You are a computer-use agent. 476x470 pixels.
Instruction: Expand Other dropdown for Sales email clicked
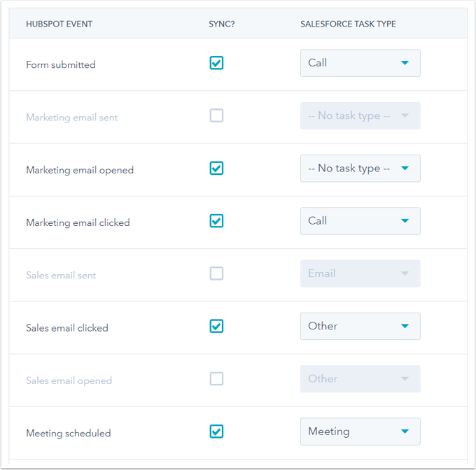(x=360, y=326)
